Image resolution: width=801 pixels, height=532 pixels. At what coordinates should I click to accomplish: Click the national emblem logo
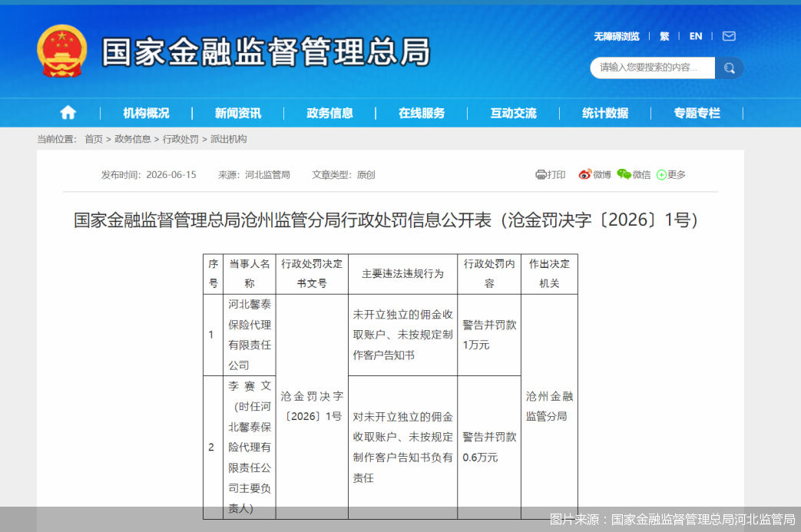(x=61, y=51)
